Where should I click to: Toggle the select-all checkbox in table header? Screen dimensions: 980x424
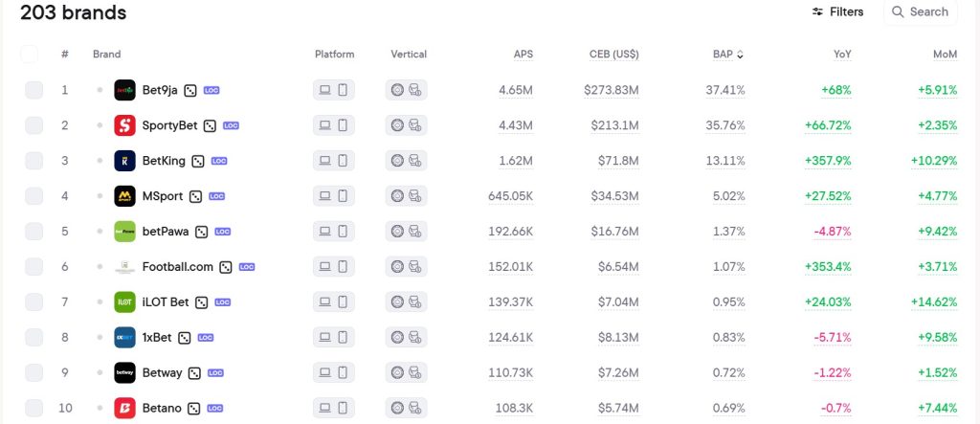point(30,55)
